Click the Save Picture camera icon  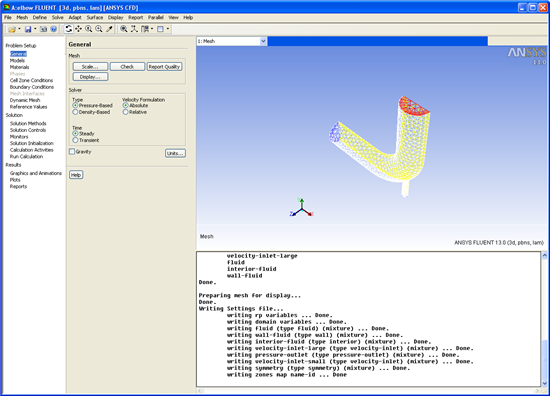tap(43, 29)
